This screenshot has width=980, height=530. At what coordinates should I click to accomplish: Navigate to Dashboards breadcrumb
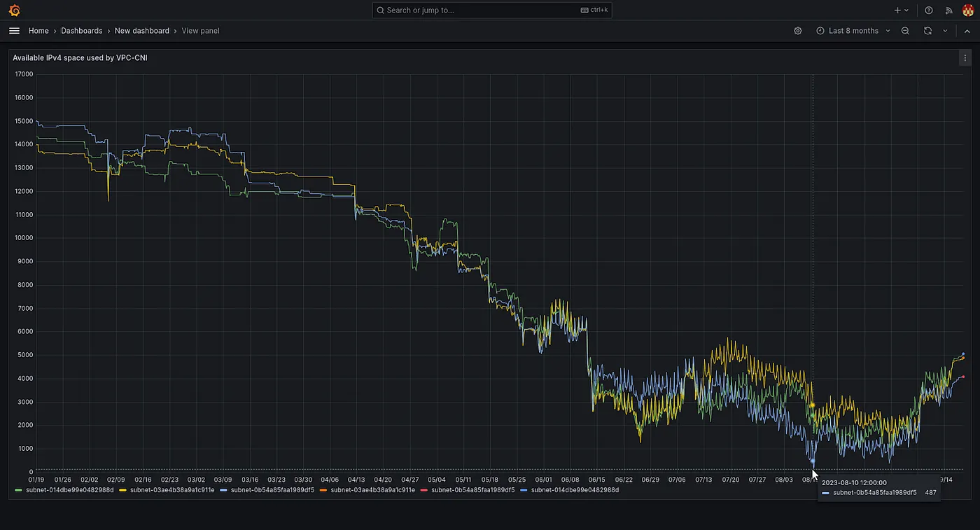click(x=81, y=31)
